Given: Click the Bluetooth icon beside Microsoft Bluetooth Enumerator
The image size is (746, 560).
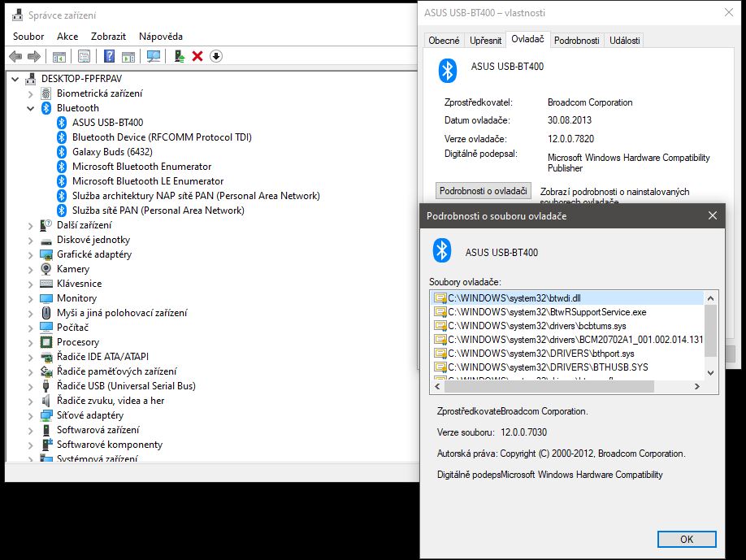Looking at the screenshot, I should [x=62, y=167].
